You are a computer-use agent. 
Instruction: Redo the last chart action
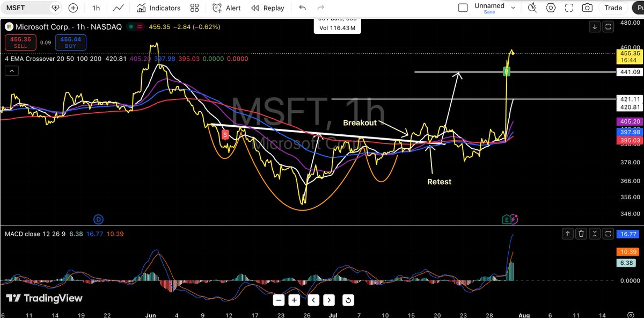[321, 8]
